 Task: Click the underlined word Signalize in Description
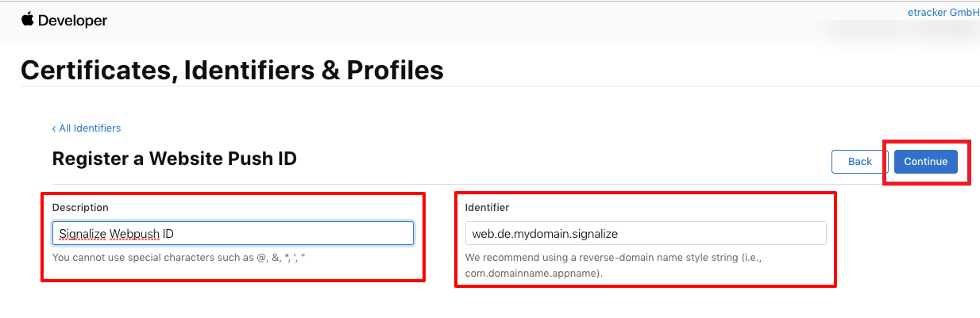tap(83, 233)
